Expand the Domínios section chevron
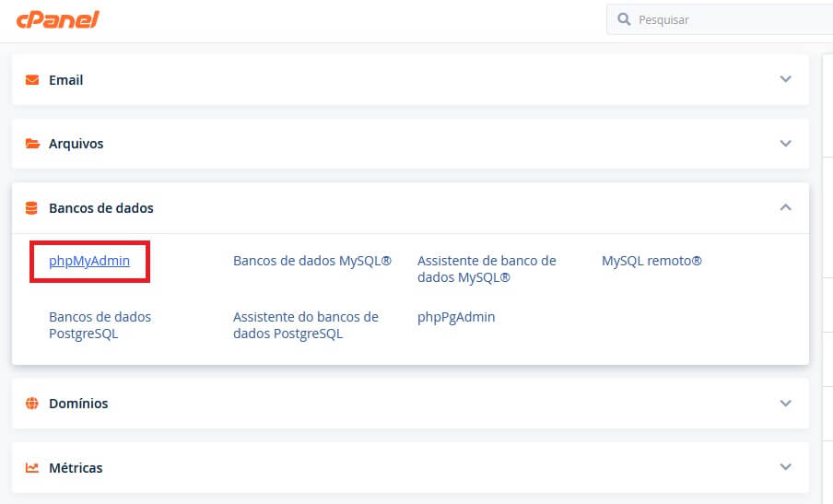 [x=785, y=403]
